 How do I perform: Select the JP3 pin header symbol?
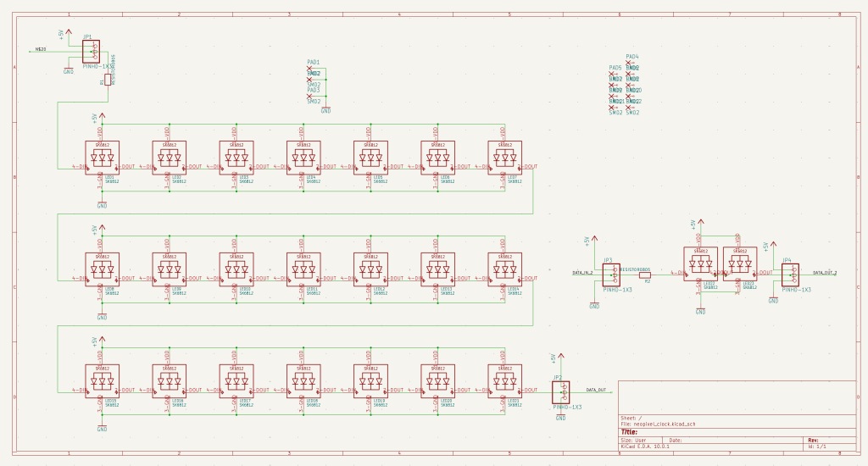611,275
